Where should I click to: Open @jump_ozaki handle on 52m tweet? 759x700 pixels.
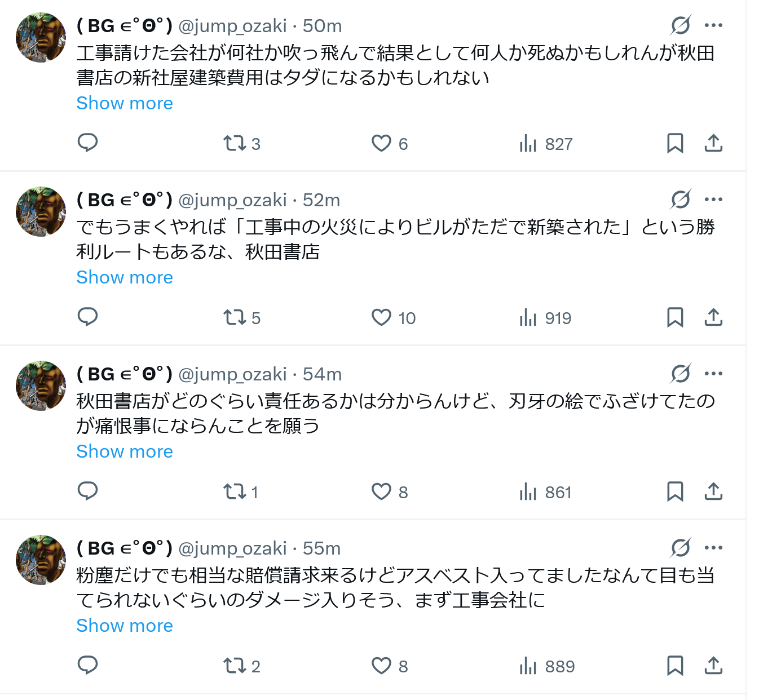[232, 200]
